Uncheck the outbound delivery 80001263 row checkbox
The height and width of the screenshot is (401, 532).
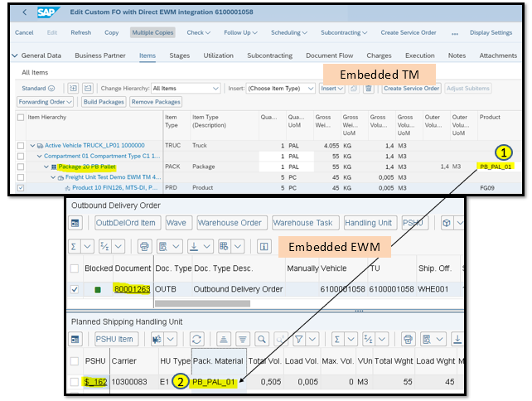click(x=75, y=290)
